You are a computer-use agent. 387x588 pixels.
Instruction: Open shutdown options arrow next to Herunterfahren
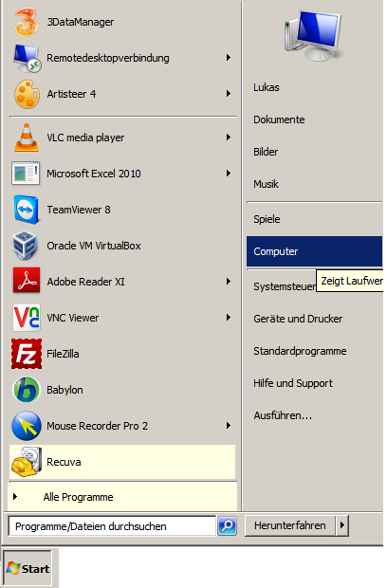pyautogui.click(x=342, y=525)
